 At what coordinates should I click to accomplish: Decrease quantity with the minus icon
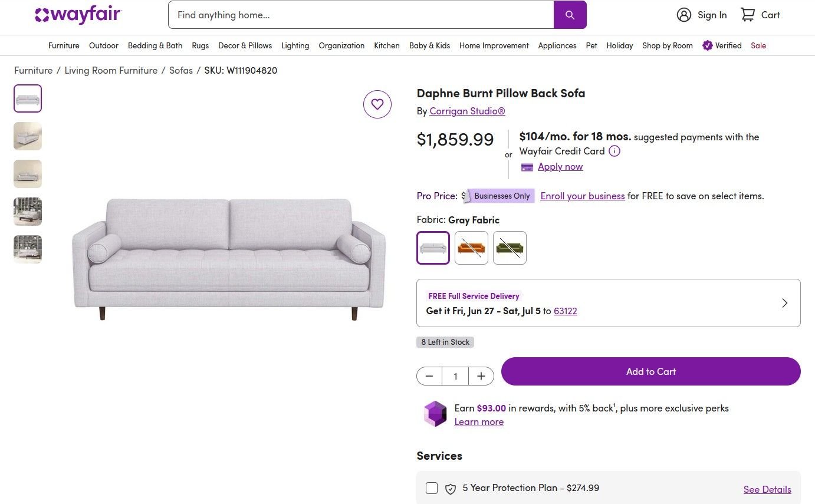(x=429, y=376)
